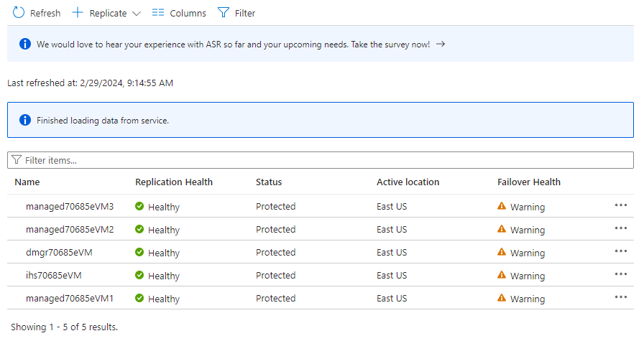Click the warning icon for managed70685eVM2

pyautogui.click(x=502, y=229)
